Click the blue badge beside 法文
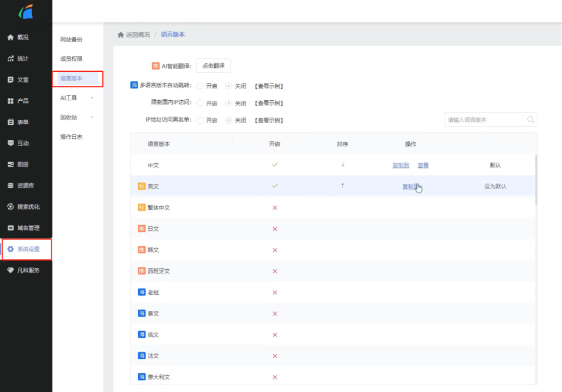Image resolution: width=562 pixels, height=392 pixels. 142,356
